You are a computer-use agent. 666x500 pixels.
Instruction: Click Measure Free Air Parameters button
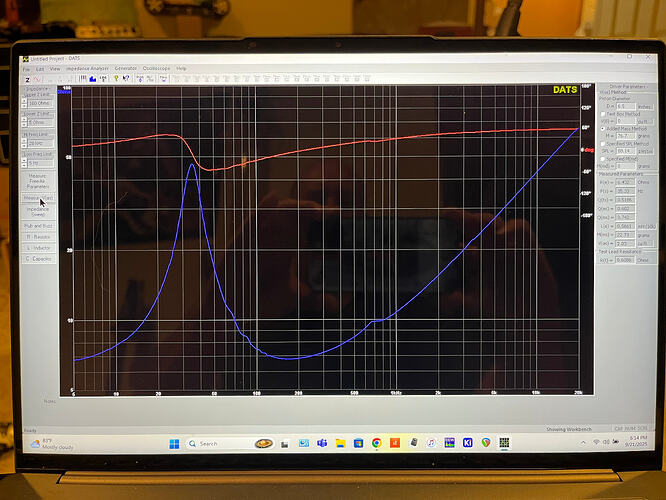coord(38,181)
